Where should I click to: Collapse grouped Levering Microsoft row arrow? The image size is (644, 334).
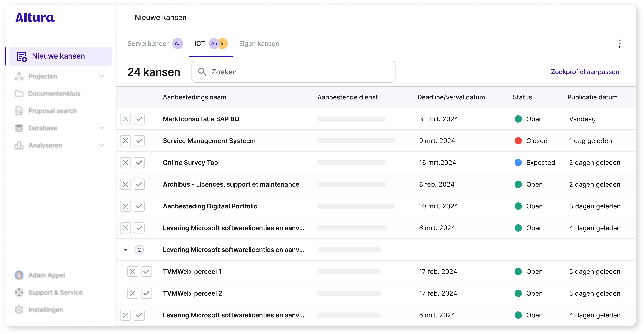[125, 250]
